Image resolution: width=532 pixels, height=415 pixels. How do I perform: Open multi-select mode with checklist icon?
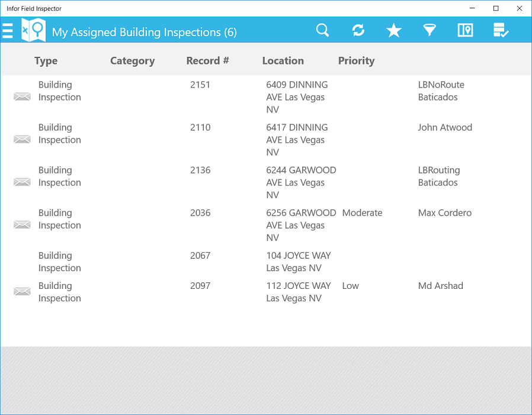click(x=501, y=30)
